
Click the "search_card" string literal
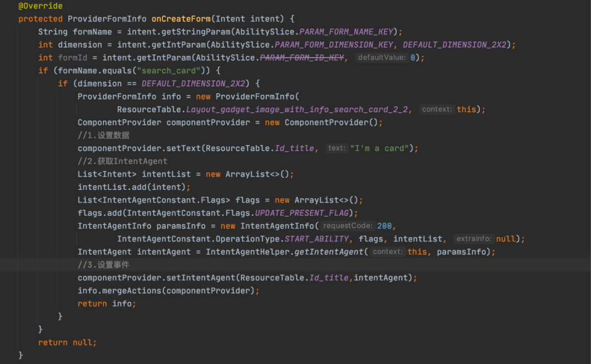[169, 71]
